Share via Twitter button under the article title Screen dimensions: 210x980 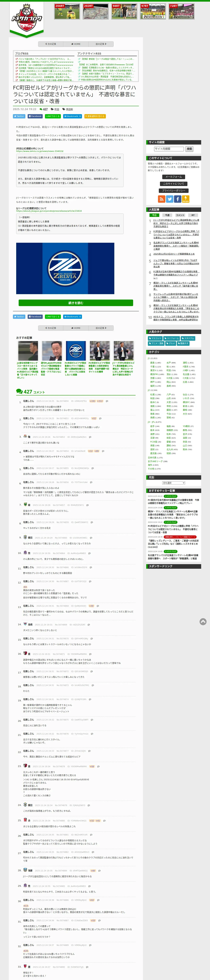19,116
